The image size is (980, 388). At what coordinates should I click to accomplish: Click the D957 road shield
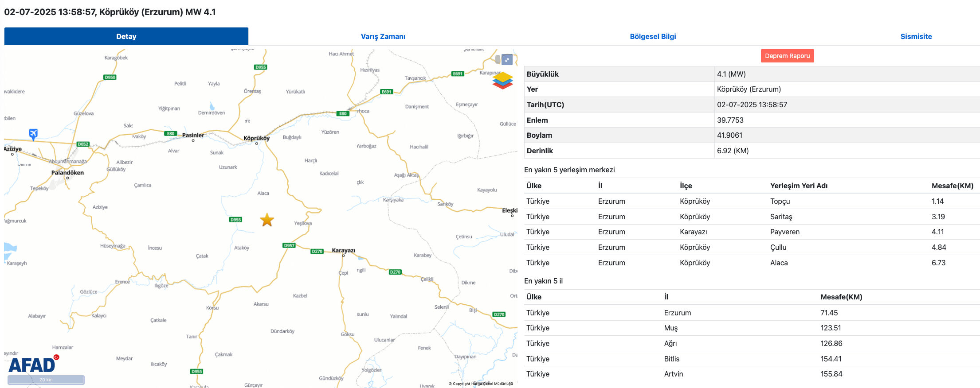[x=289, y=245]
